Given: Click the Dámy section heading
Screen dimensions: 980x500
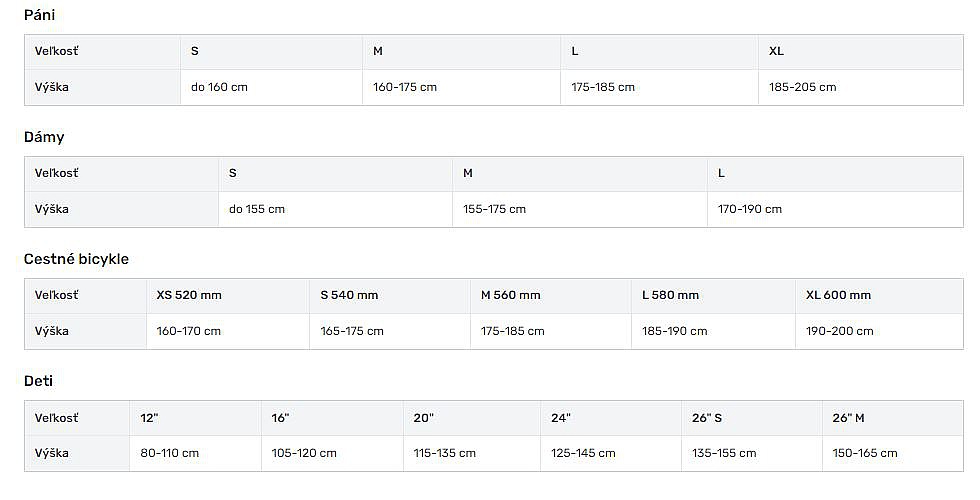Looking at the screenshot, I should pyautogui.click(x=44, y=137).
